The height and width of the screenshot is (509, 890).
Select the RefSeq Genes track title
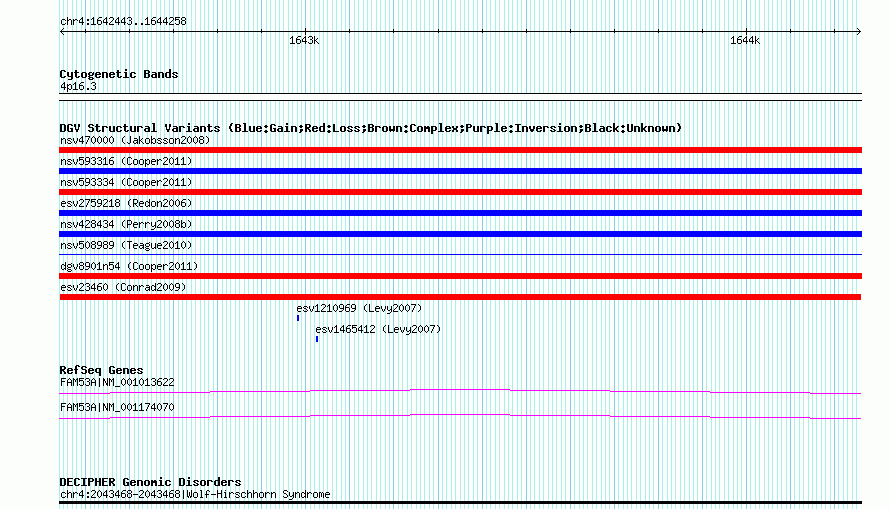tap(101, 370)
